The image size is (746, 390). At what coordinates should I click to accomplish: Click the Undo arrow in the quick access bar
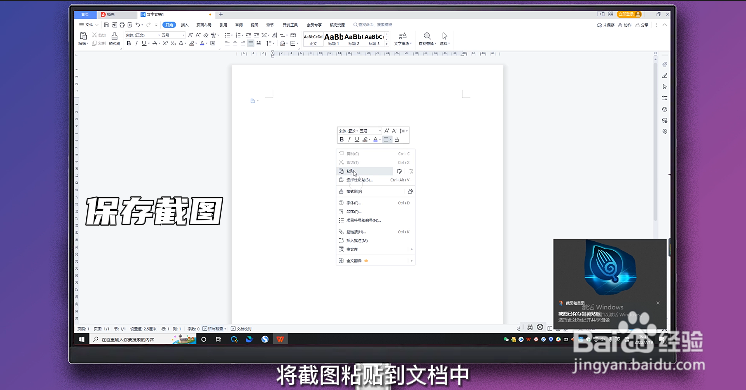click(x=138, y=25)
